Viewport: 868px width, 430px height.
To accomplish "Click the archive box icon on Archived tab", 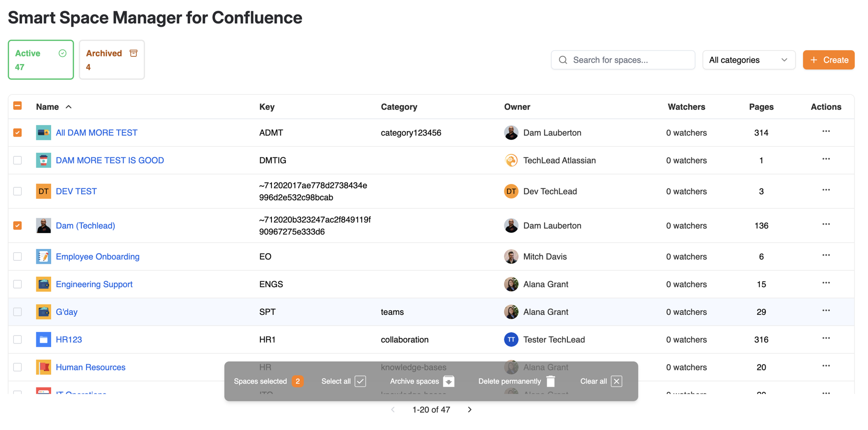I will pos(133,54).
